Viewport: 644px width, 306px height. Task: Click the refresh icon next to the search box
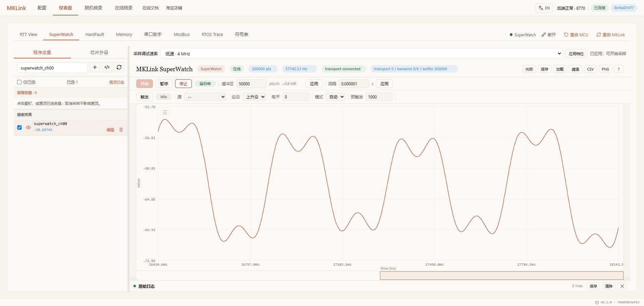coord(119,68)
